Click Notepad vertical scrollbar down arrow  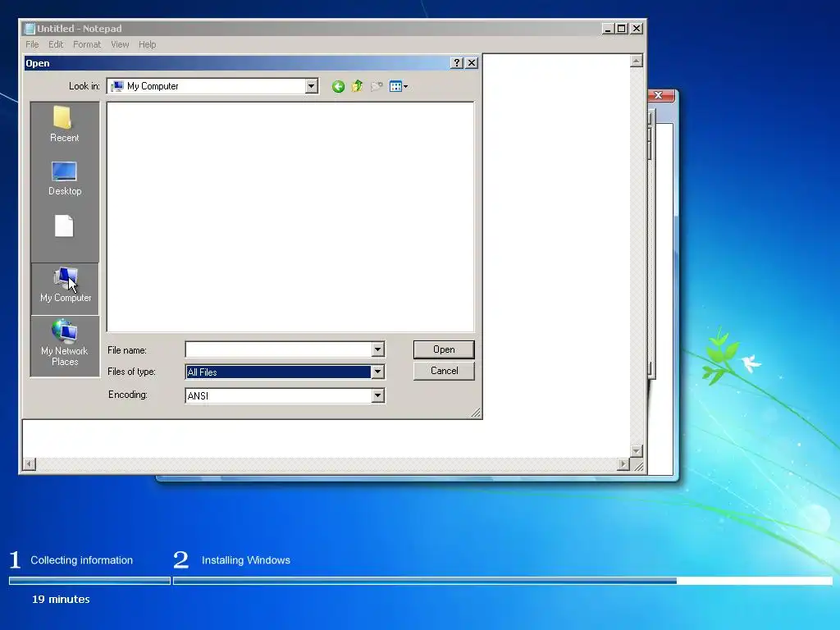637,451
